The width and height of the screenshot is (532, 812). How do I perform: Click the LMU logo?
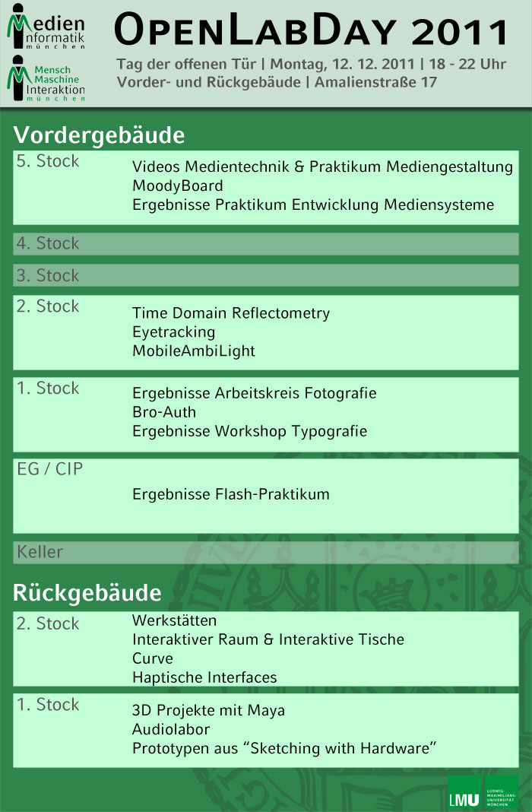(x=464, y=791)
